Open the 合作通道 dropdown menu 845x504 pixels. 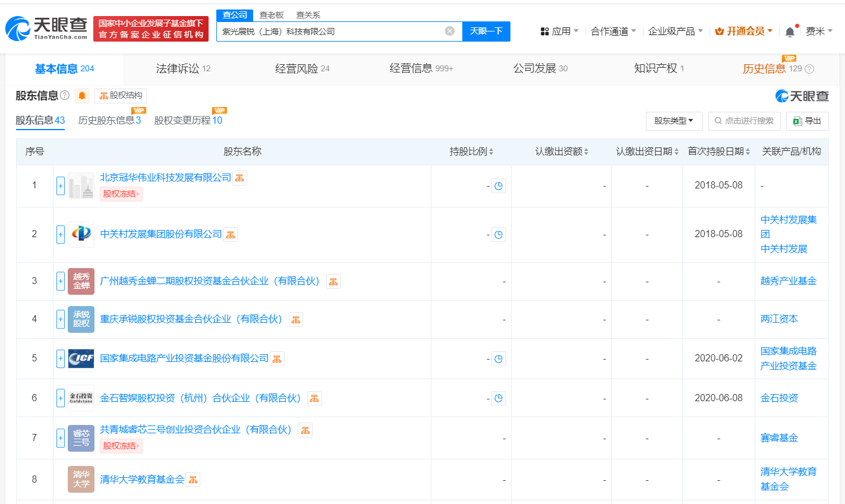point(613,31)
